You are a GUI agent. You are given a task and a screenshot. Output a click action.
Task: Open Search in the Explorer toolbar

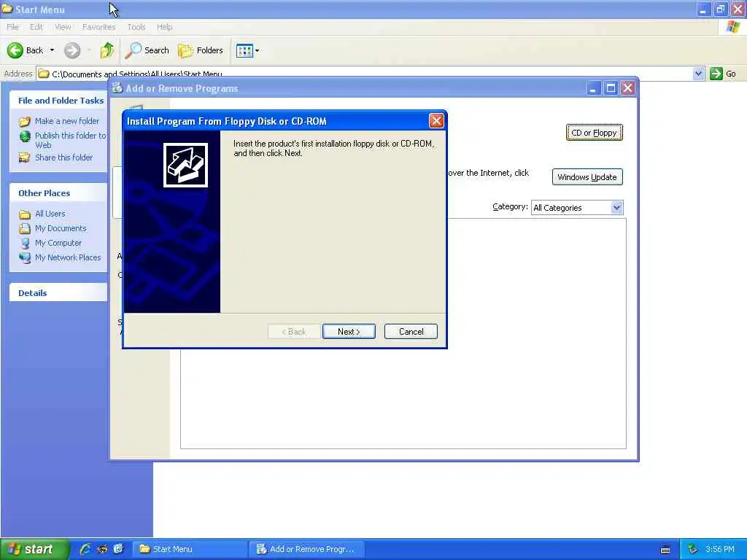tap(147, 50)
